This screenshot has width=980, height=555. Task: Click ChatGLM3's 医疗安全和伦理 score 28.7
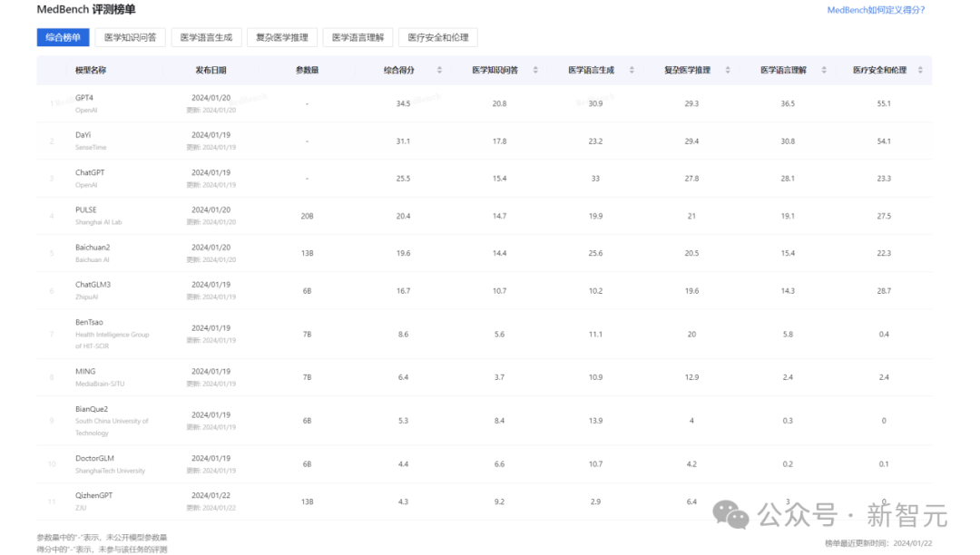click(x=884, y=291)
